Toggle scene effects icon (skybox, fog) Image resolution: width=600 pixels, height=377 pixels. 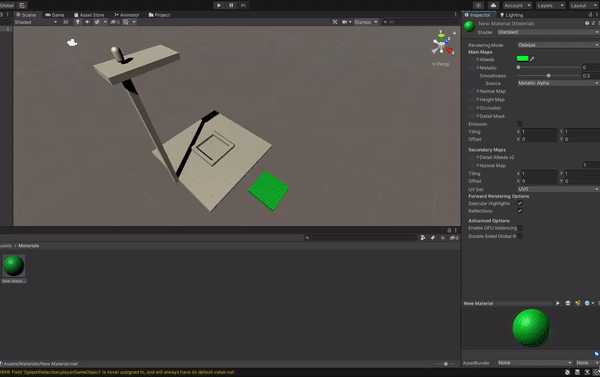tap(97, 22)
